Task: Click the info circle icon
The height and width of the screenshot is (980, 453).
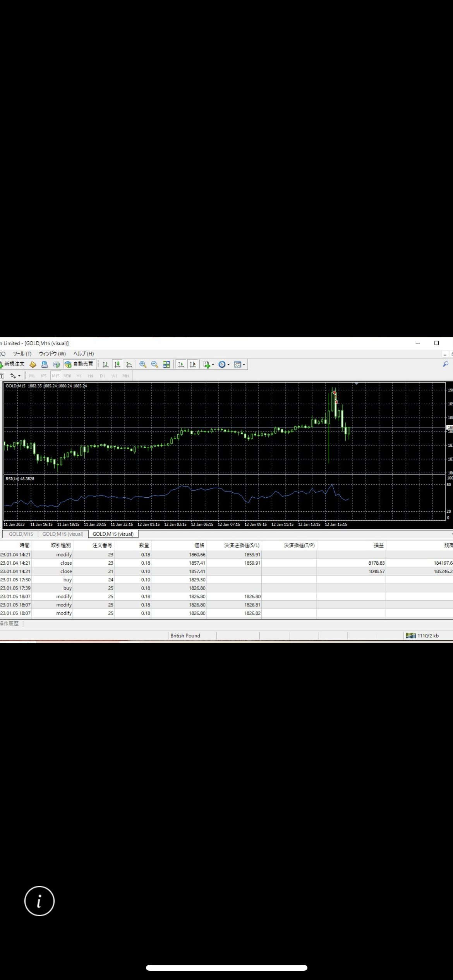Action: tap(39, 901)
